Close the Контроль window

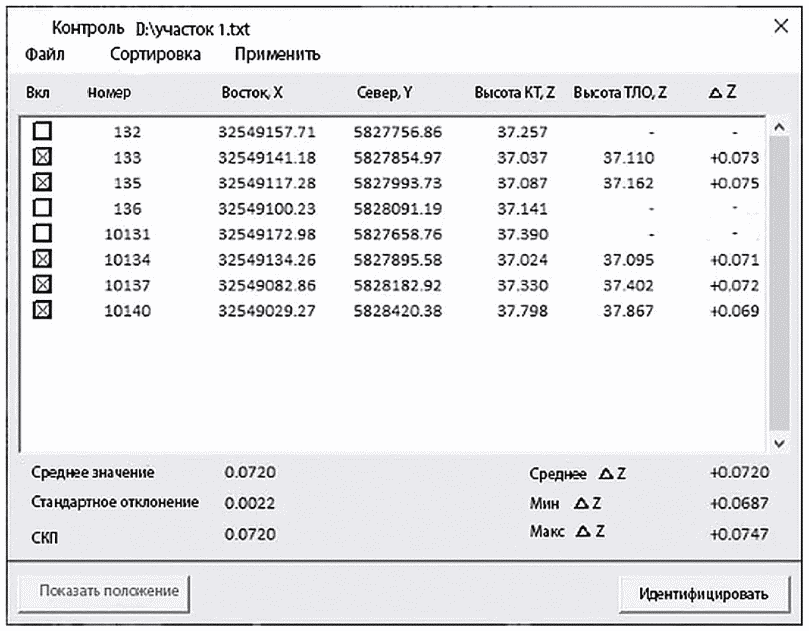tap(781, 27)
